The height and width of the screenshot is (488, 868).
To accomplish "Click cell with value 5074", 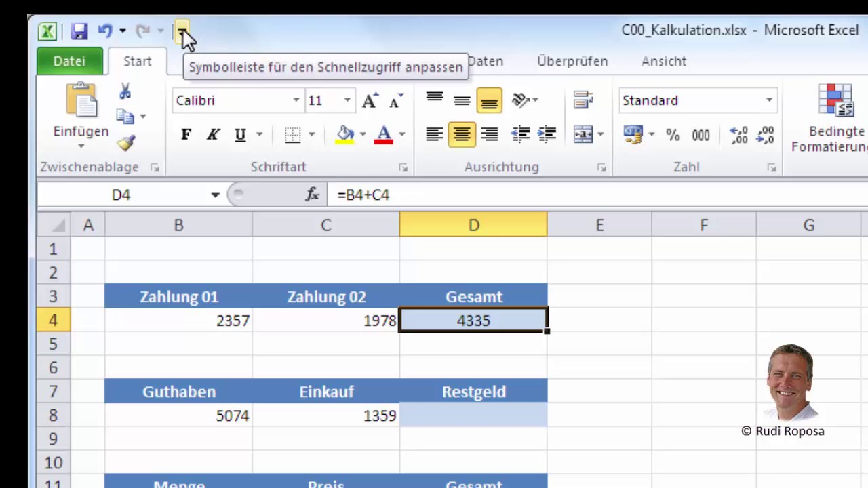I will point(178,415).
